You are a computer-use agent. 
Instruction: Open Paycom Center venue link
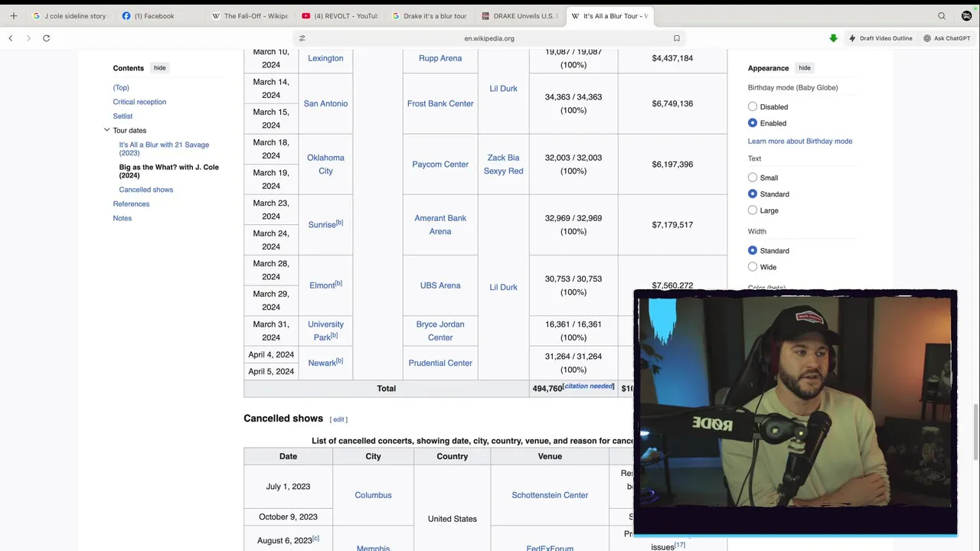tap(440, 165)
